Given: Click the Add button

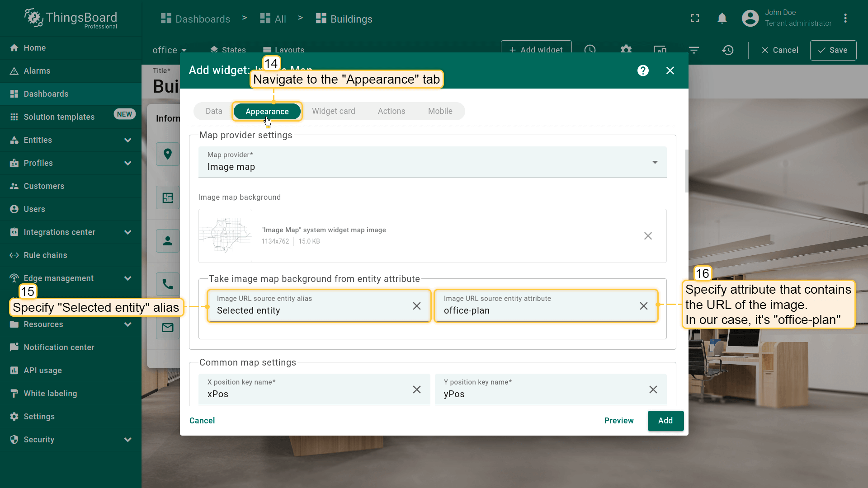Looking at the screenshot, I should click(665, 421).
